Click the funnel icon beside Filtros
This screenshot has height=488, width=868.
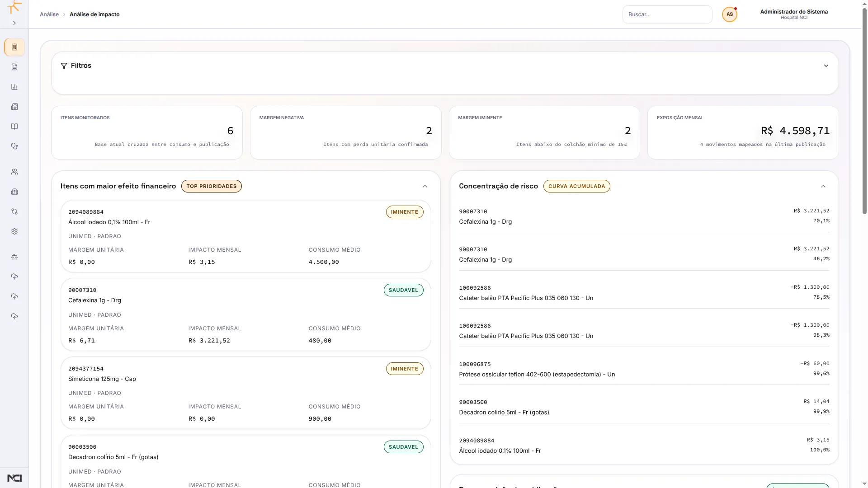point(64,66)
